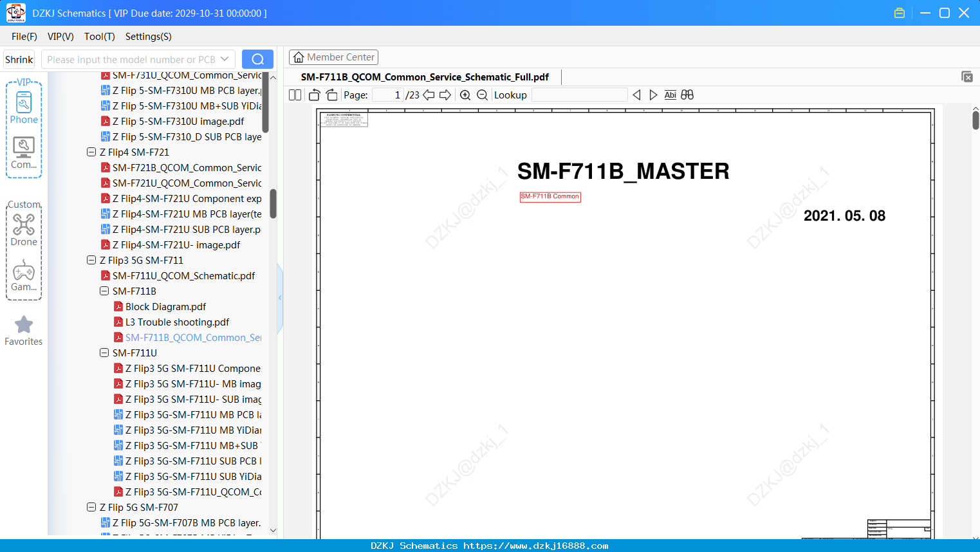Find previous lookup result
Screen dimensions: 980x552
pos(636,95)
